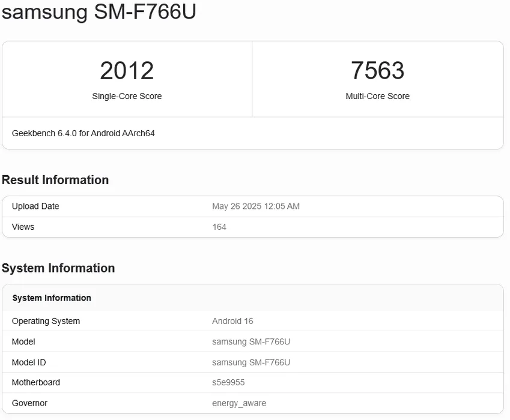
Task: Select the Model ID row's samsung SM-F766U value
Action: click(251, 362)
